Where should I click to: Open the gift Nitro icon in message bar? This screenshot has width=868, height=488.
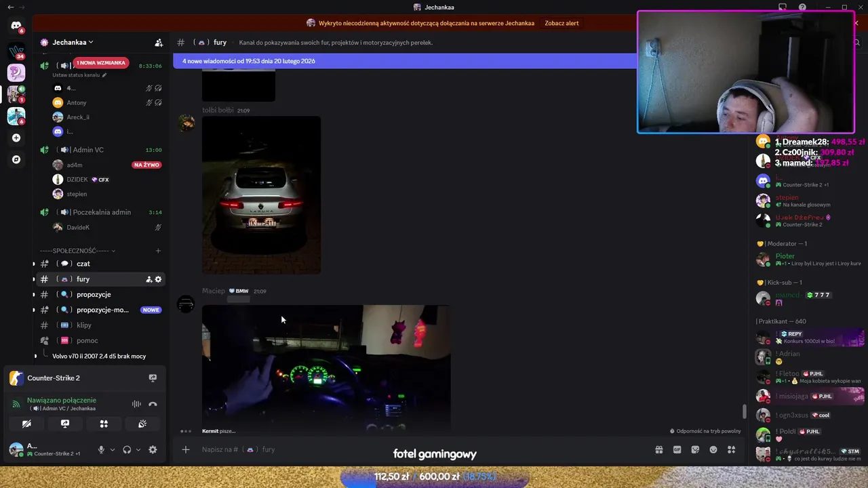pos(658,449)
